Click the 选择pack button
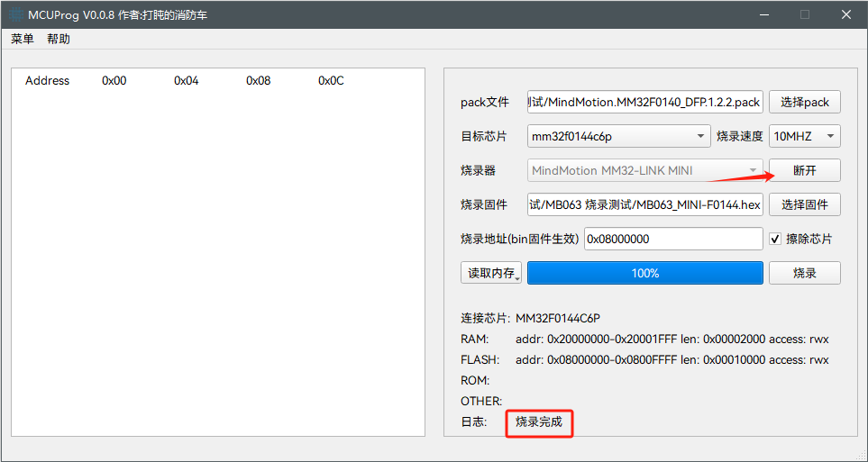 click(804, 103)
